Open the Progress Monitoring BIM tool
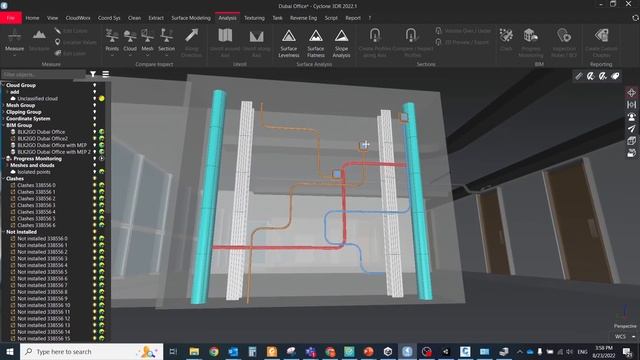Viewport: 640px width, 360px height. 531,42
